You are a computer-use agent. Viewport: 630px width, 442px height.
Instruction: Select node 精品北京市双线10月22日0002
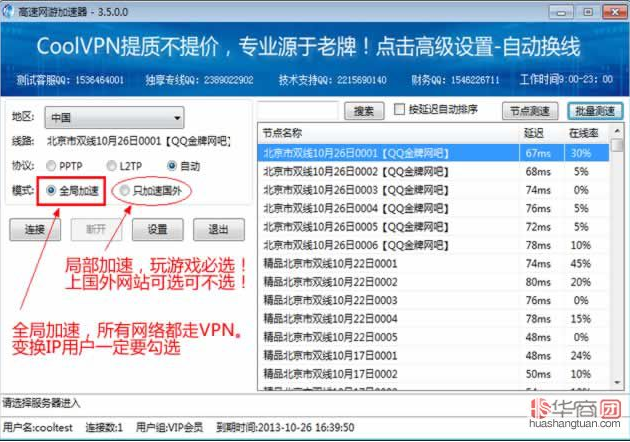(433, 282)
